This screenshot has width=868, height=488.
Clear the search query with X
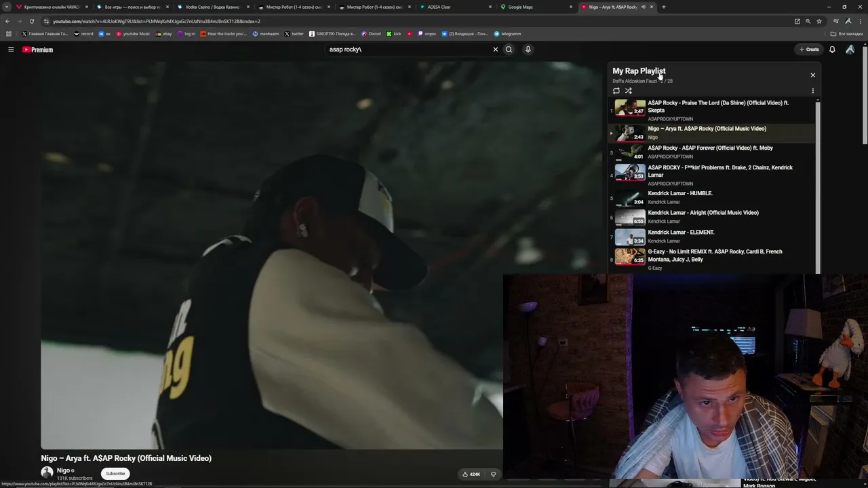(x=495, y=49)
